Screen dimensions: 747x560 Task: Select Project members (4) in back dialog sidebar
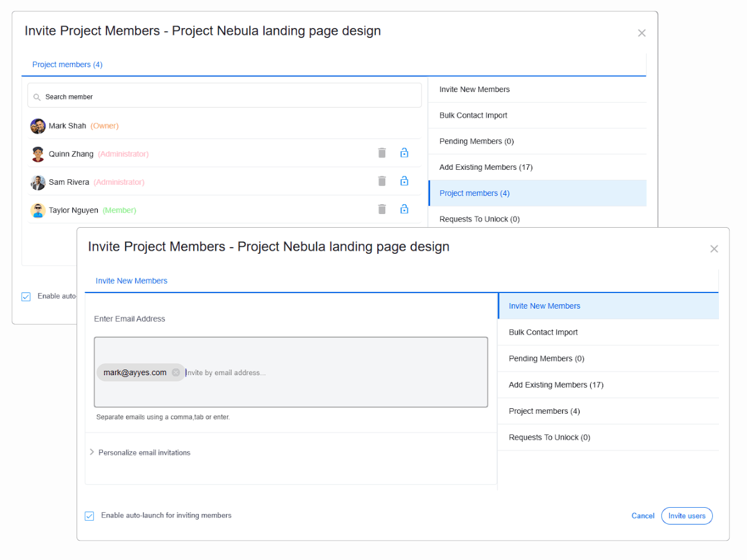537,194
